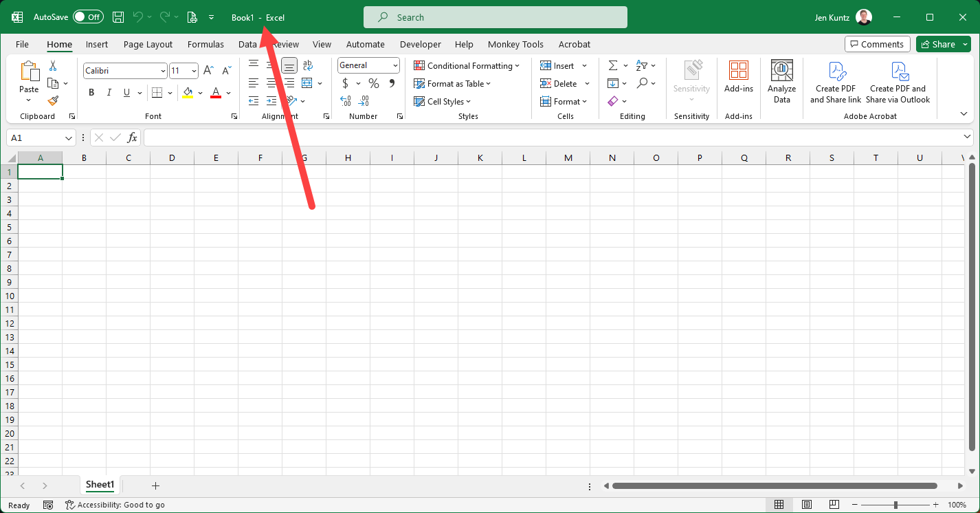Click the Cut scissors icon

[53, 66]
